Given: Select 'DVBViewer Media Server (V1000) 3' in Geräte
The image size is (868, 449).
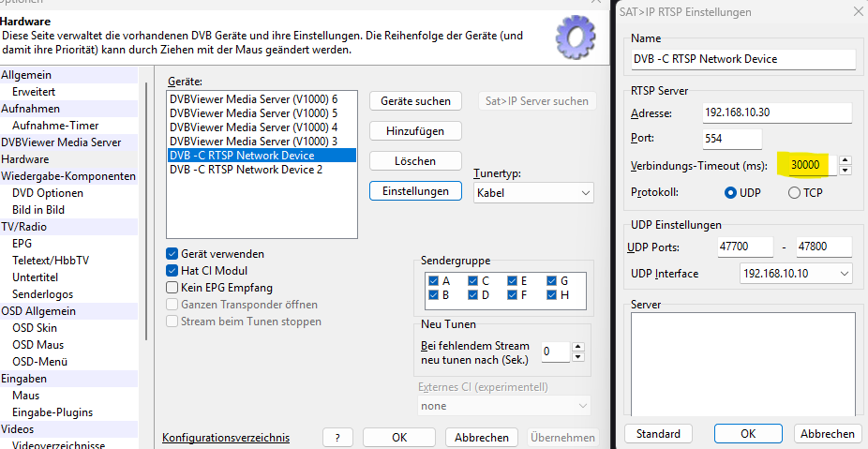Looking at the screenshot, I should [x=262, y=142].
